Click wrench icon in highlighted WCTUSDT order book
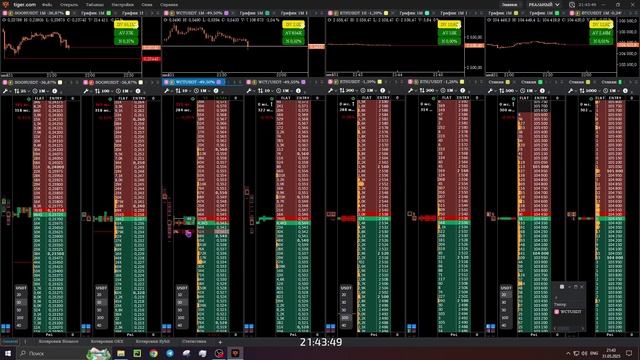The image size is (640, 360). click(167, 91)
